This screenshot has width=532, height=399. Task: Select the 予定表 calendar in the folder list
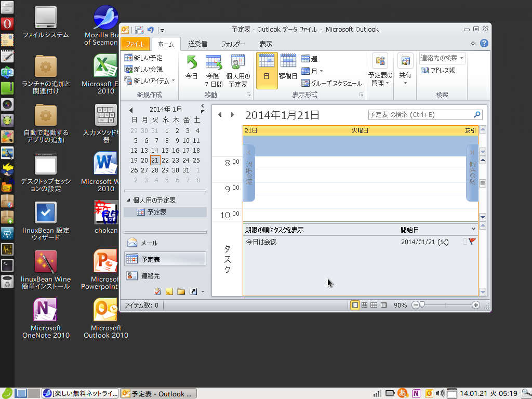click(165, 212)
